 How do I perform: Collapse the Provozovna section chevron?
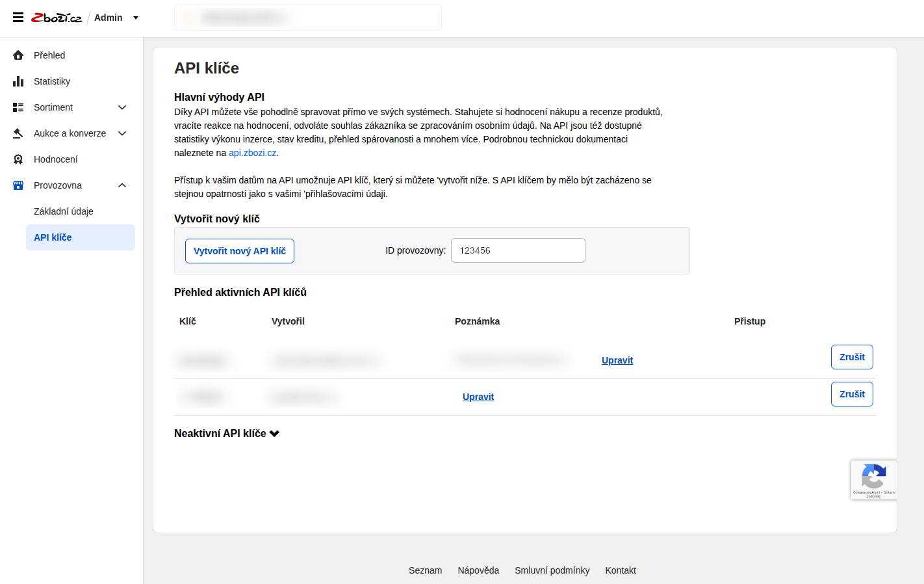(122, 185)
